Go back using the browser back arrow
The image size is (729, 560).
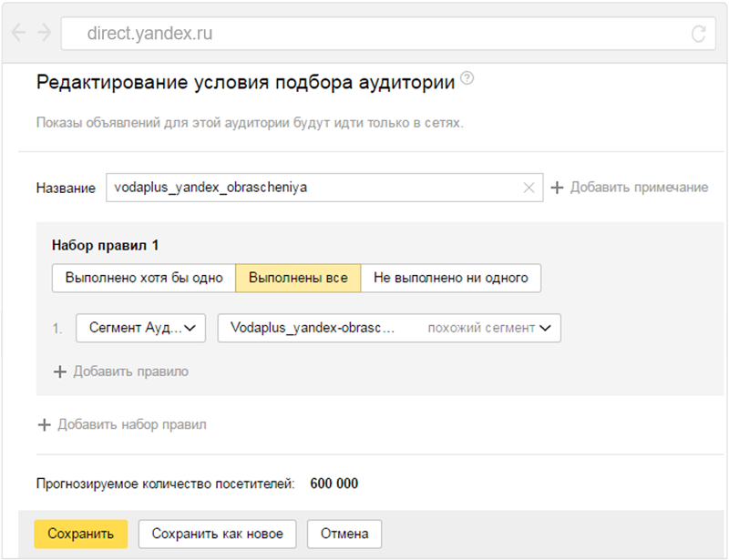point(18,33)
